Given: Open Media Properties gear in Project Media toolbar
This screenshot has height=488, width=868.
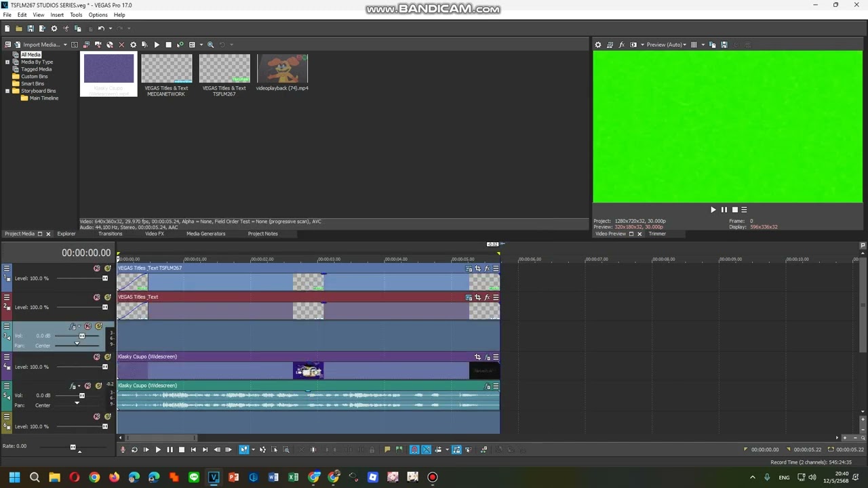Looking at the screenshot, I should 133,45.
